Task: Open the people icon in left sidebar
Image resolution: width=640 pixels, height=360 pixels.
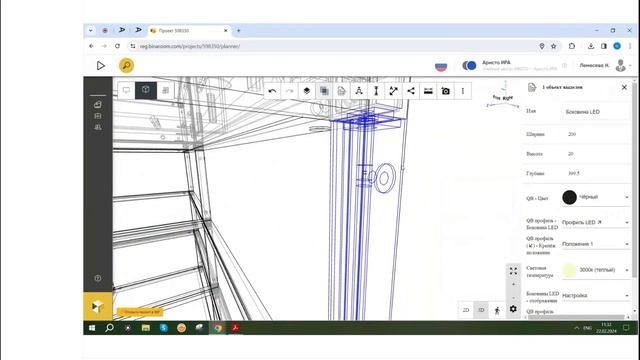Action: point(98,127)
